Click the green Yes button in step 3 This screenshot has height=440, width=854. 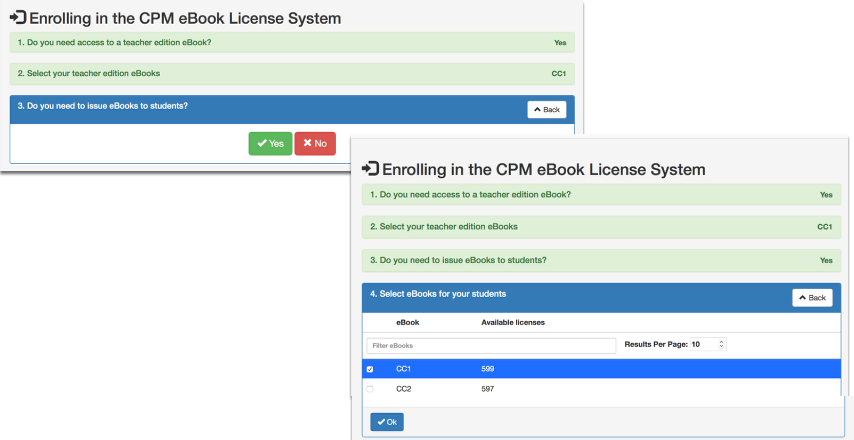tap(270, 144)
